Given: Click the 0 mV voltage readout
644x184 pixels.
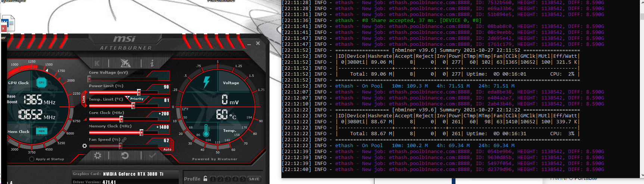Looking at the screenshot, I should click(x=230, y=100).
